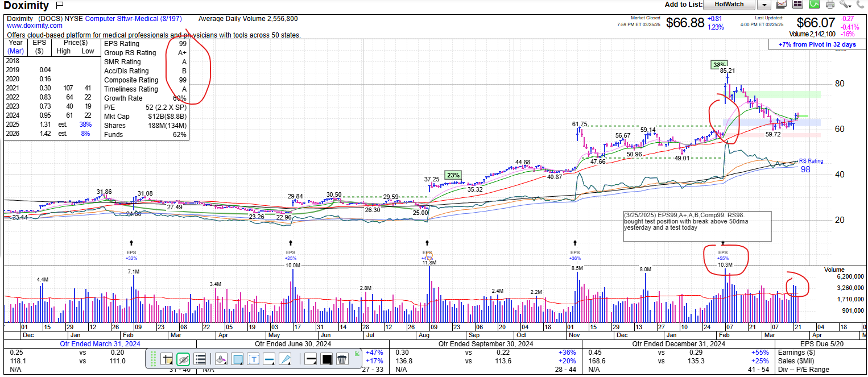Click the $66.07 last price

(816, 23)
